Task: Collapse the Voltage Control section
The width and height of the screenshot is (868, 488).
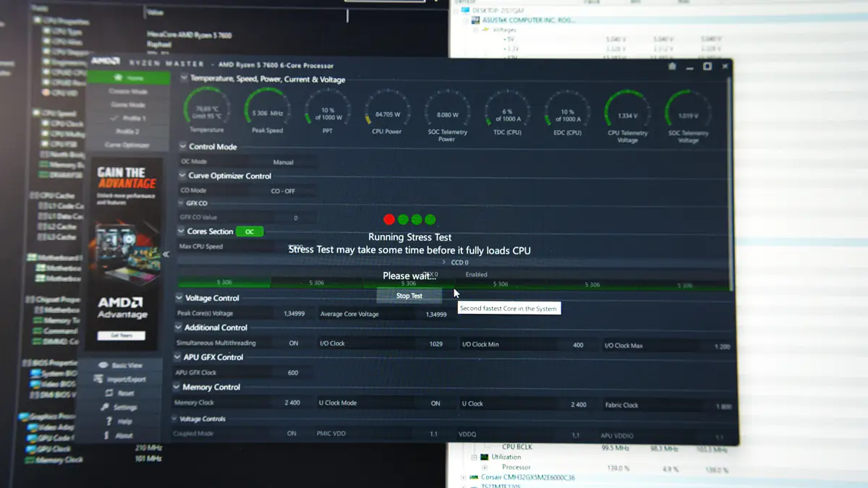Action: pos(179,297)
